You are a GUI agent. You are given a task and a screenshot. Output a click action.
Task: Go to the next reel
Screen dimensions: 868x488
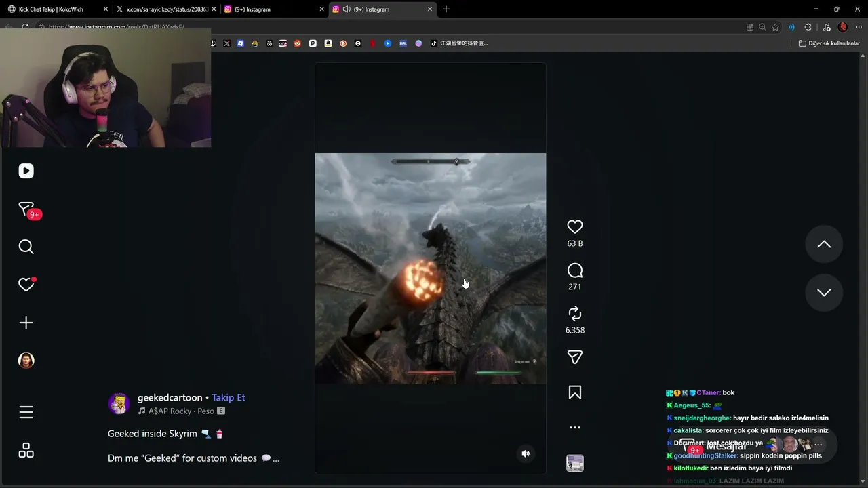pos(824,293)
